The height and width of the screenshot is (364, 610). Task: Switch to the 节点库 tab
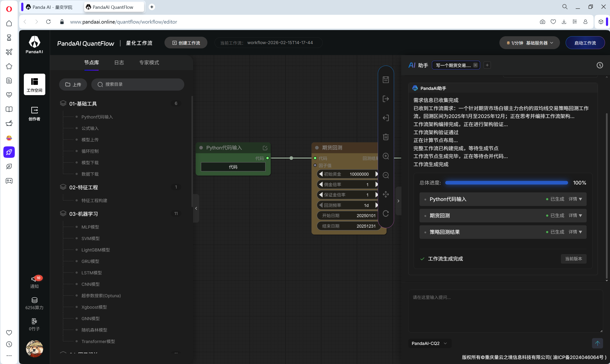pyautogui.click(x=92, y=62)
